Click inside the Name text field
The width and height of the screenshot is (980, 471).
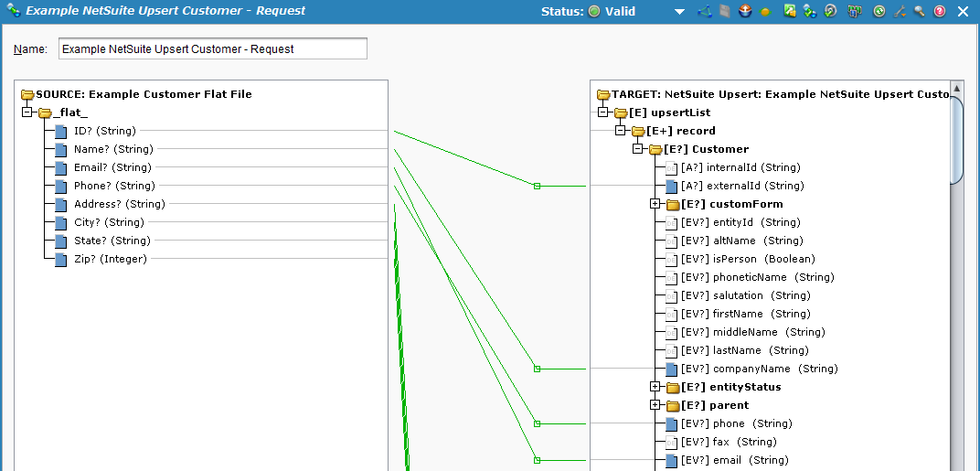tap(212, 48)
